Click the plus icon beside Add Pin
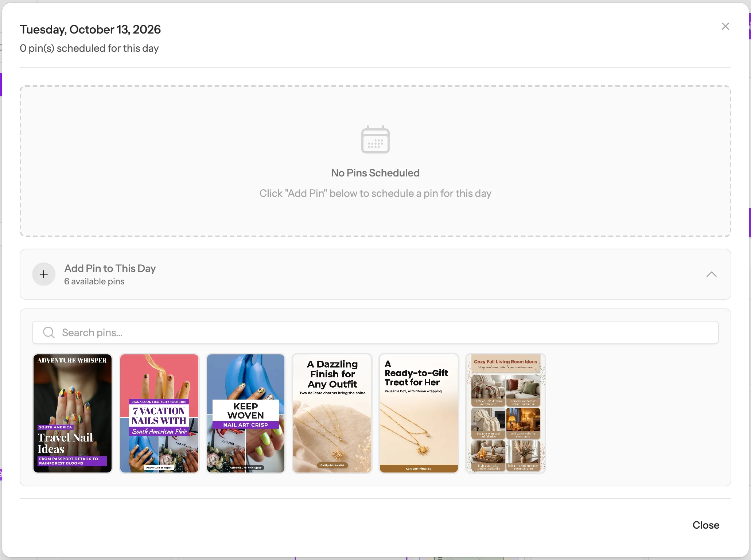Viewport: 751px width, 560px height. [x=44, y=274]
